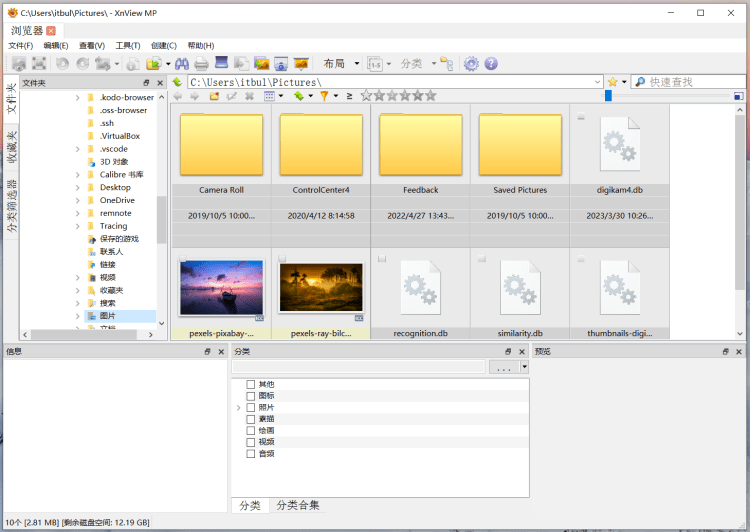Select 图片 folder in the tree
The image size is (750, 532).
point(108,316)
